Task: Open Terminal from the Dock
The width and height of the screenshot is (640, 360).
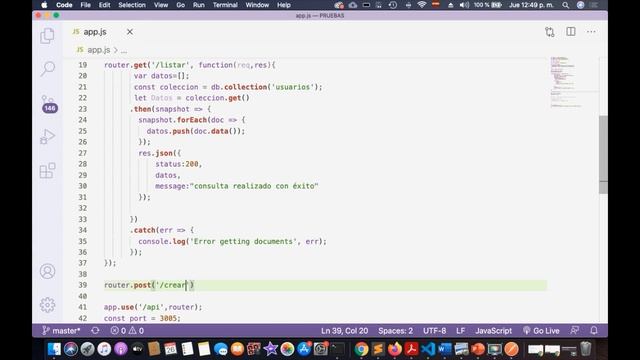Action: click(338, 349)
